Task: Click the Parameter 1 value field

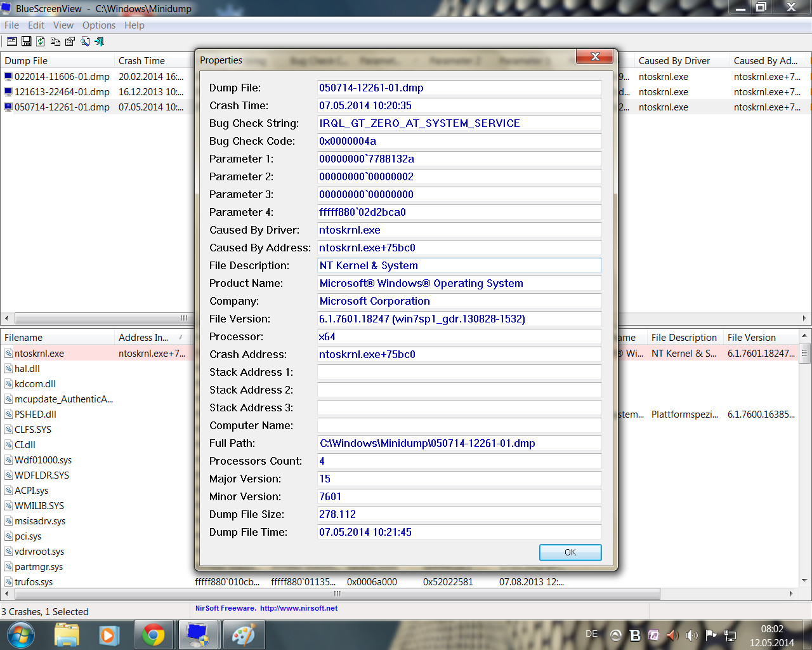Action: pos(459,159)
